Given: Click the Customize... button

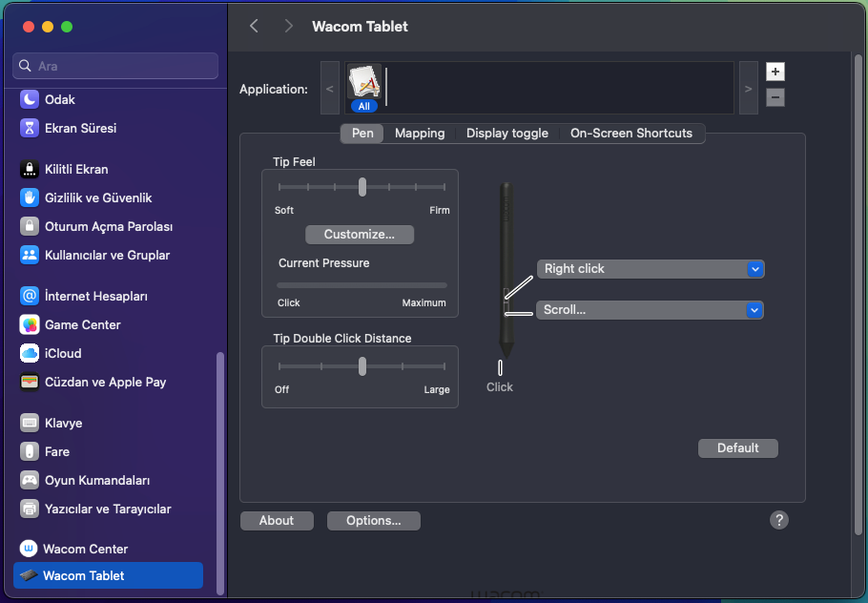Looking at the screenshot, I should click(x=360, y=234).
